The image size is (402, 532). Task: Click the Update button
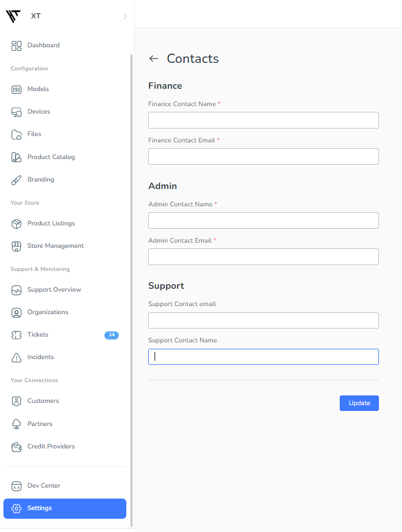tap(359, 403)
